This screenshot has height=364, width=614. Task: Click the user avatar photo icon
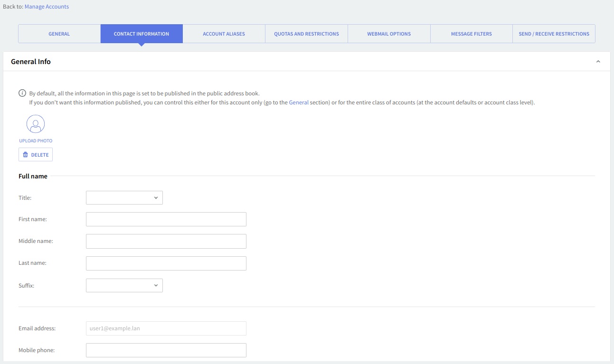coord(36,124)
